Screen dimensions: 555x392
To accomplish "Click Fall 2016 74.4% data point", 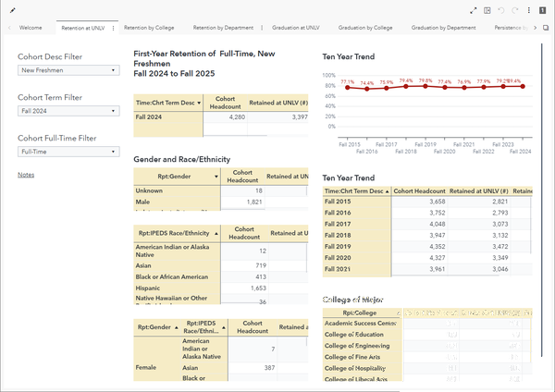I will (x=367, y=89).
